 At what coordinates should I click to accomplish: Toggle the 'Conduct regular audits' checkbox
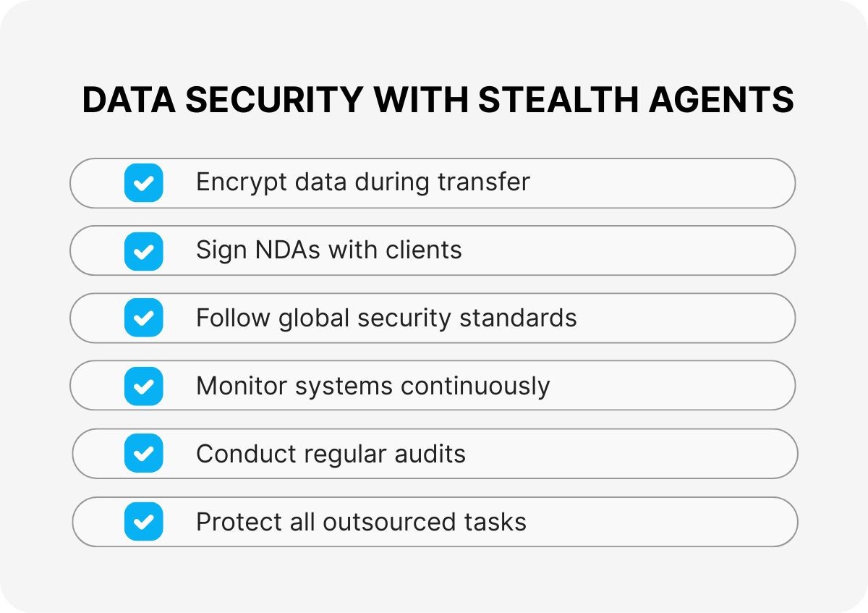[x=144, y=454]
